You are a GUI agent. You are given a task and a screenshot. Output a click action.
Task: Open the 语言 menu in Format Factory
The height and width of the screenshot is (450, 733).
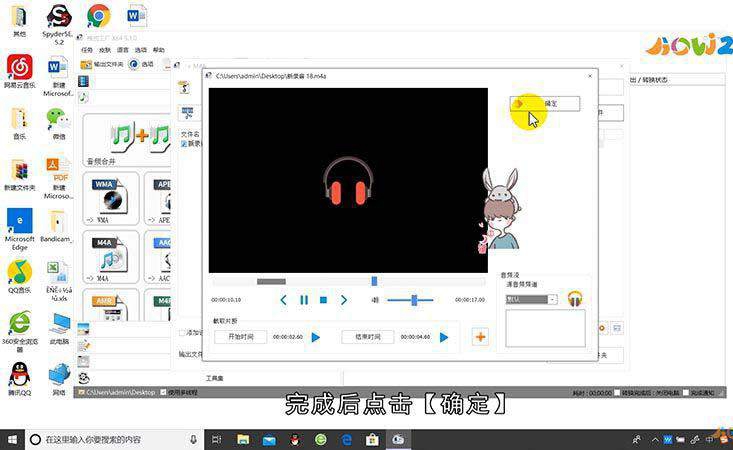[x=123, y=50]
